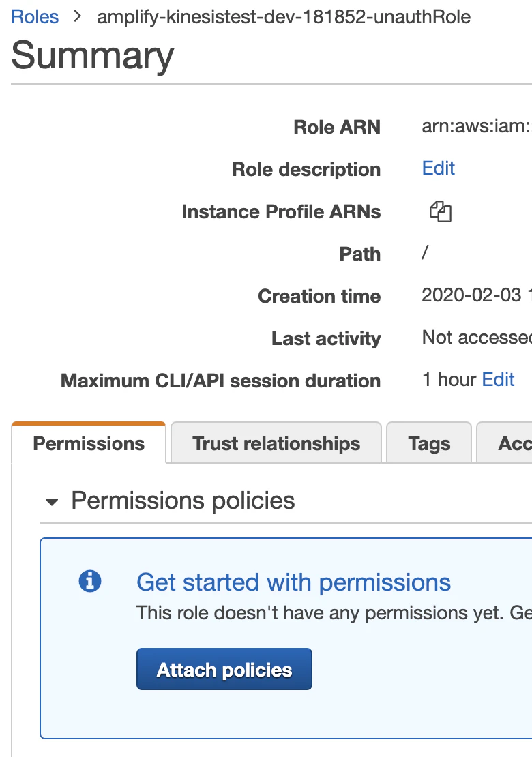Click the Attach policies button
Screen dimensions: 532x757
pyautogui.click(x=224, y=669)
